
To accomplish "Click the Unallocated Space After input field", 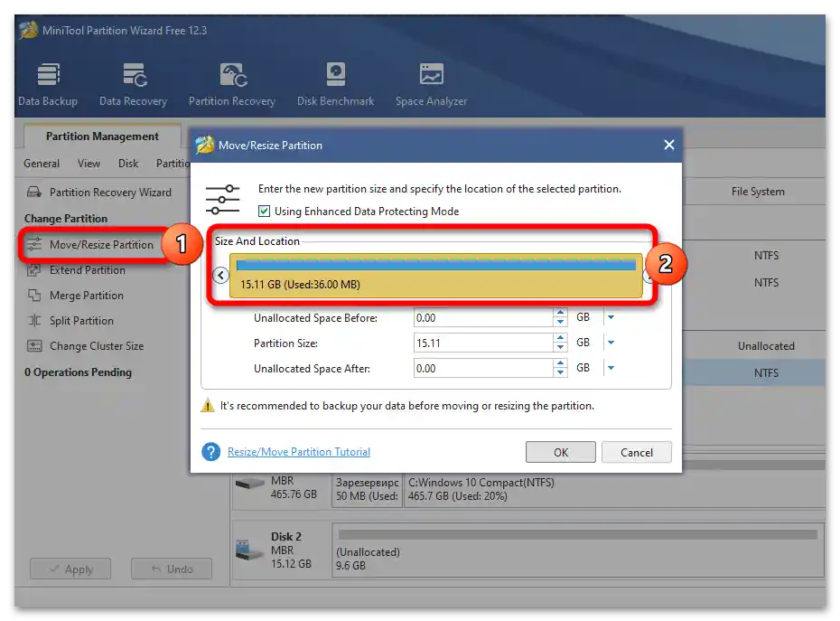I will coord(483,368).
